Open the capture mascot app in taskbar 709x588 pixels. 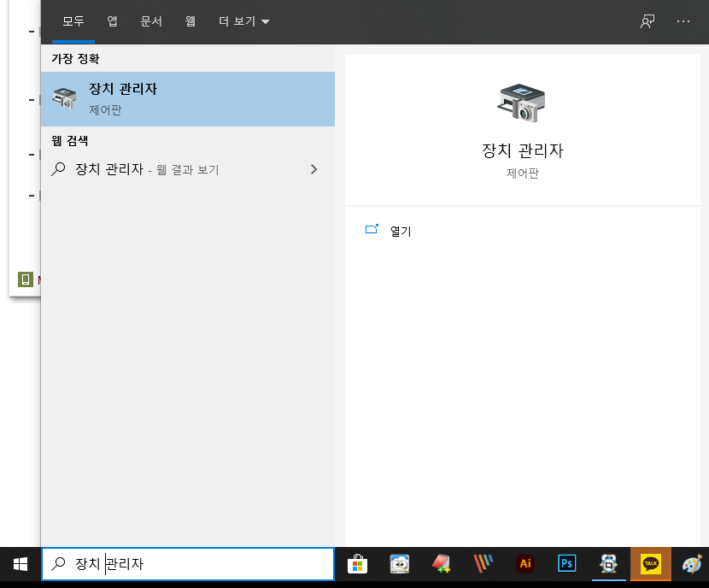(608, 564)
